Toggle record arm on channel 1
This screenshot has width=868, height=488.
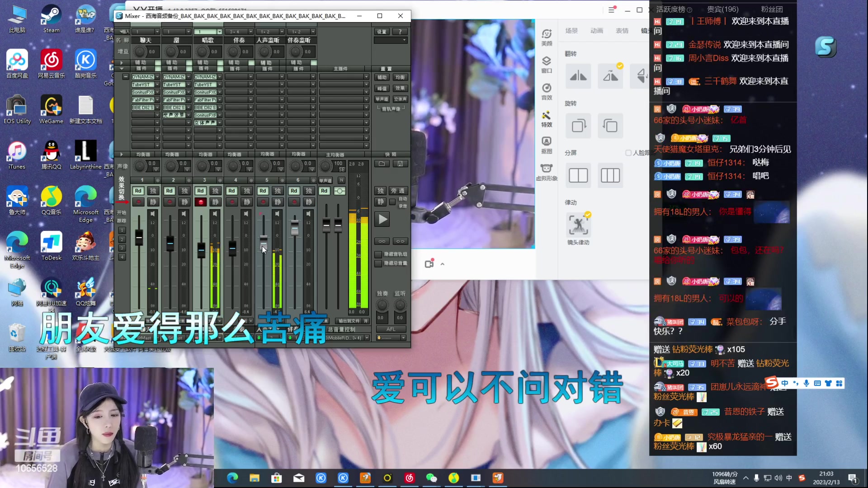(138, 202)
